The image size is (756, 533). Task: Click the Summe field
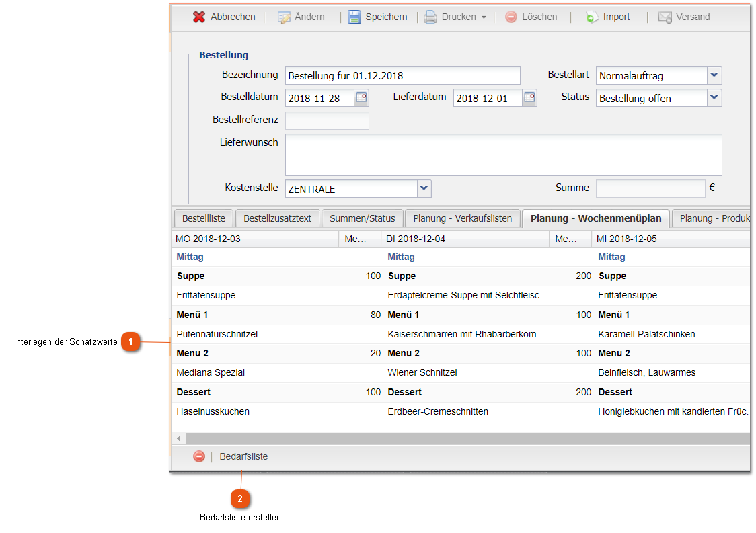pyautogui.click(x=650, y=188)
